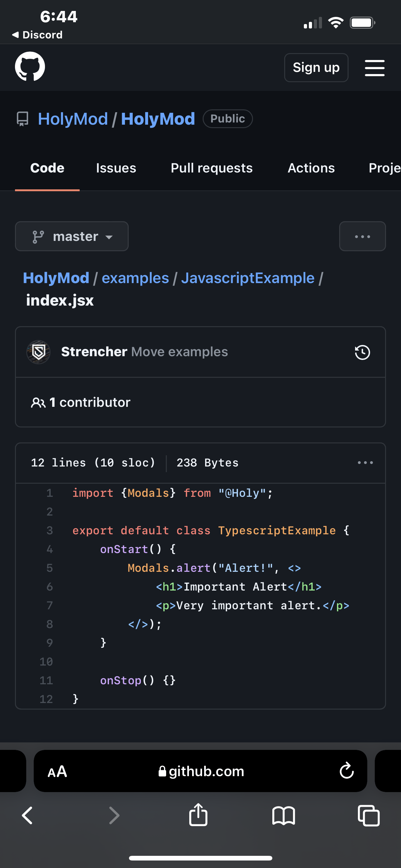Select line number 1 in code
This screenshot has height=868, width=401.
[49, 493]
